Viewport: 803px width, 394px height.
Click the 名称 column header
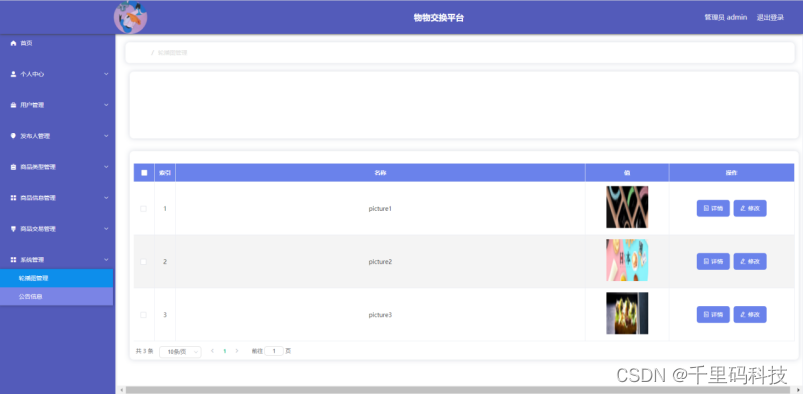coord(380,173)
